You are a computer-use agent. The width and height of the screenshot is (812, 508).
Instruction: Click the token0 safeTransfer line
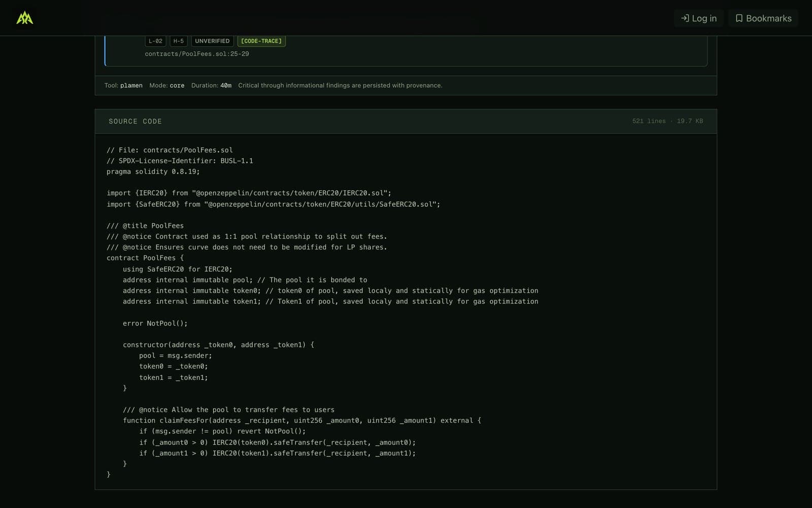[278, 442]
